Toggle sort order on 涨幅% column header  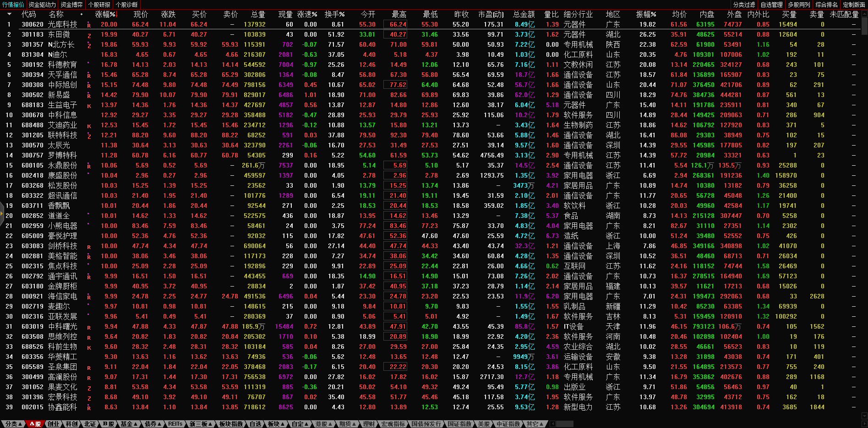pyautogui.click(x=106, y=14)
